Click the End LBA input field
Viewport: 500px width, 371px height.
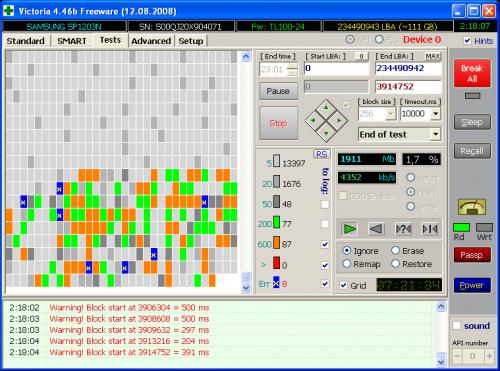point(408,68)
